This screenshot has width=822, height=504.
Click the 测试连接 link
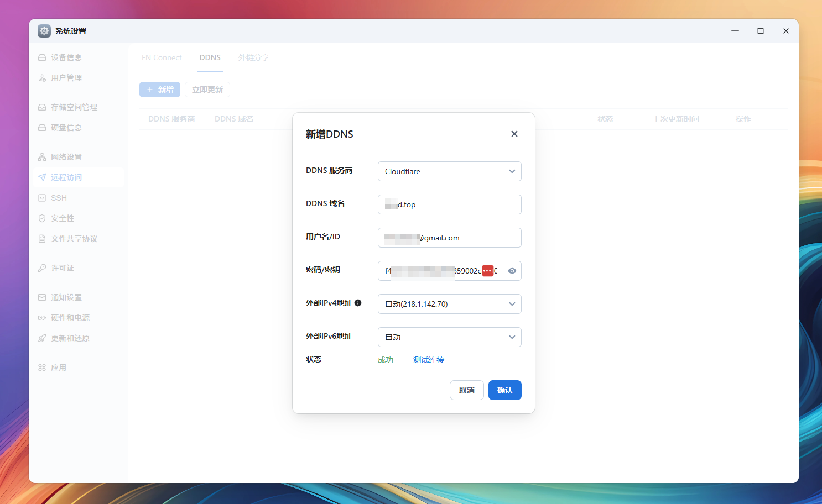[429, 360]
